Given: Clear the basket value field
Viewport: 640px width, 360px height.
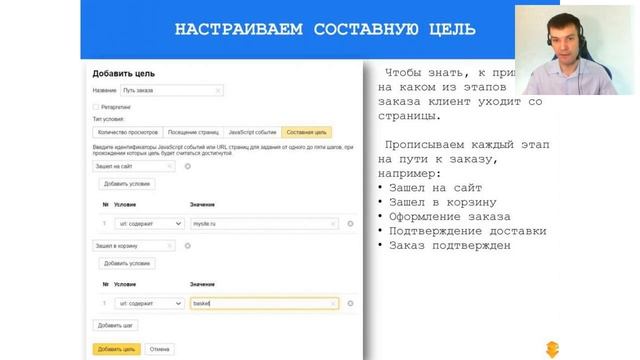Looking at the screenshot, I should [x=333, y=303].
